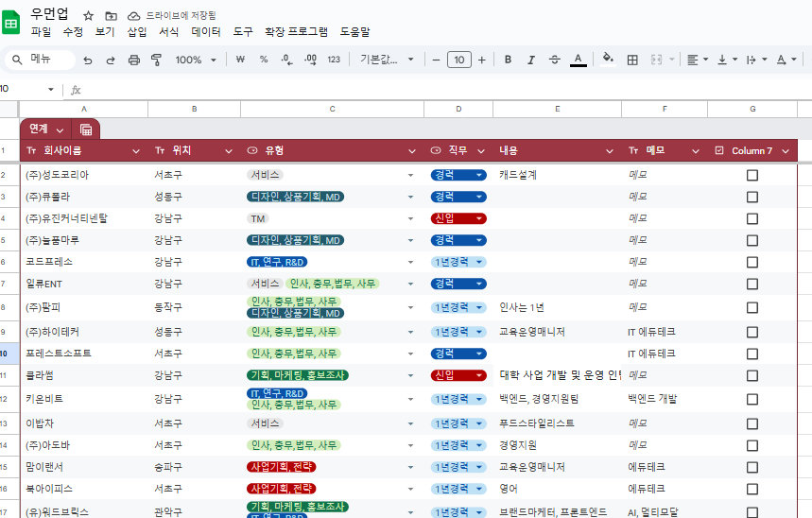Check the box for (주)큐폴라 row
The width and height of the screenshot is (812, 518).
pos(752,197)
